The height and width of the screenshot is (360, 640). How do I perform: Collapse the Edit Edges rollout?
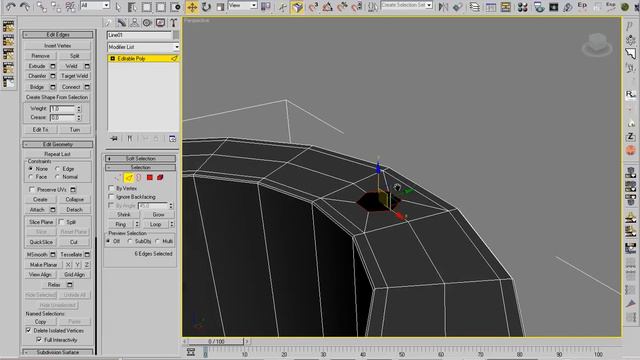pos(58,35)
